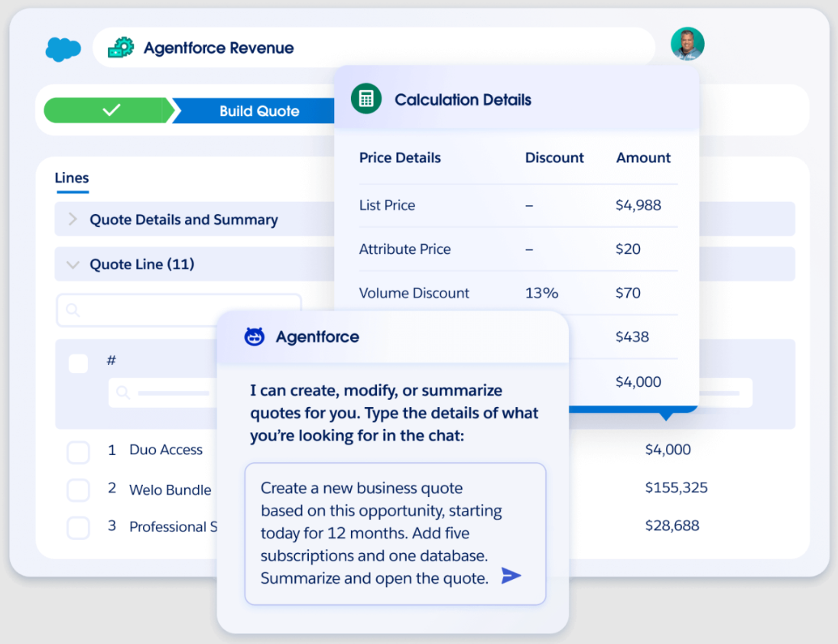Viewport: 838px width, 644px height.
Task: Click the Calculation Details title
Action: (x=463, y=99)
